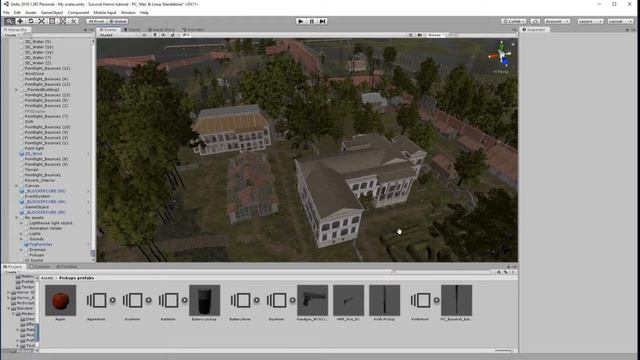640x360 pixels.
Task: Toggle 2D view in Scene toolbar
Action: tap(144, 35)
